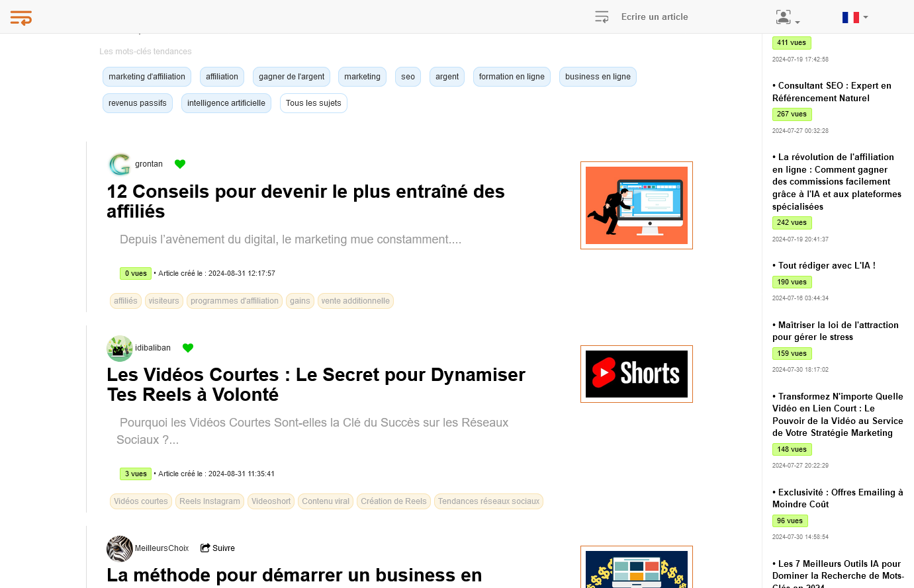Click the French flag language icon
Viewport: 914px width, 588px height.
point(851,17)
